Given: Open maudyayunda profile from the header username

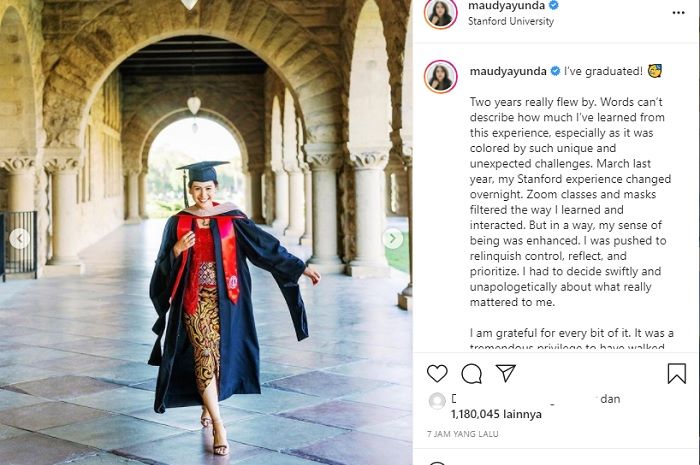Looking at the screenshot, I should point(504,6).
